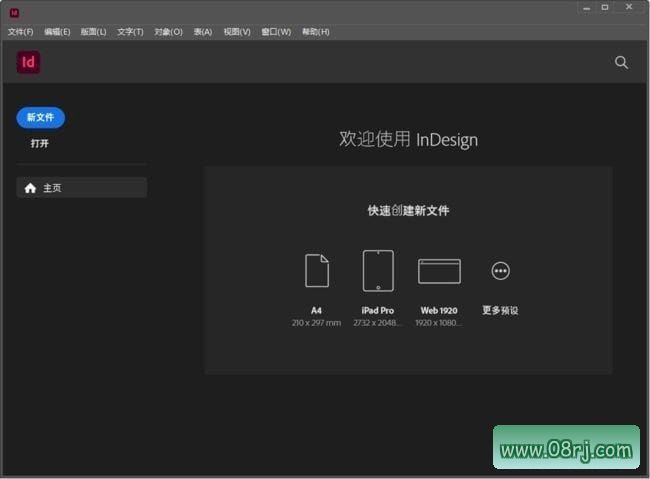Click the small InDesign title bar icon
This screenshot has width=650, height=479.
tap(14, 13)
